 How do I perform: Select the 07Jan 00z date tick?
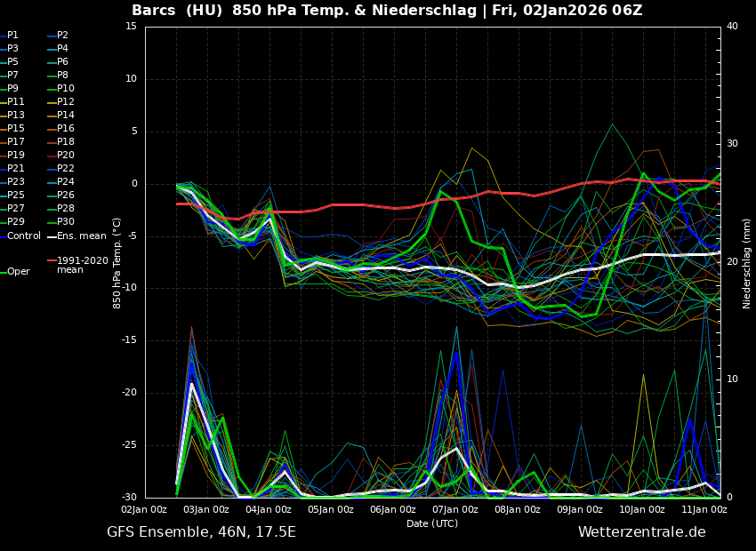(454, 509)
